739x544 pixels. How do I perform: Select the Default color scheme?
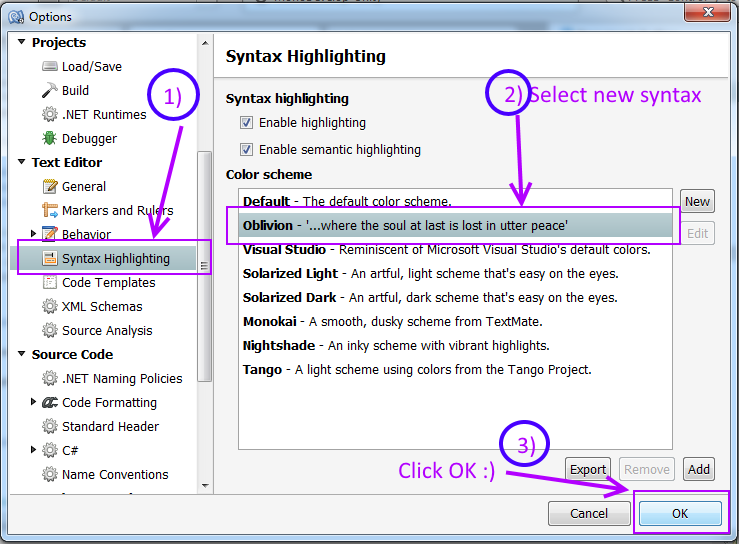tap(455, 201)
